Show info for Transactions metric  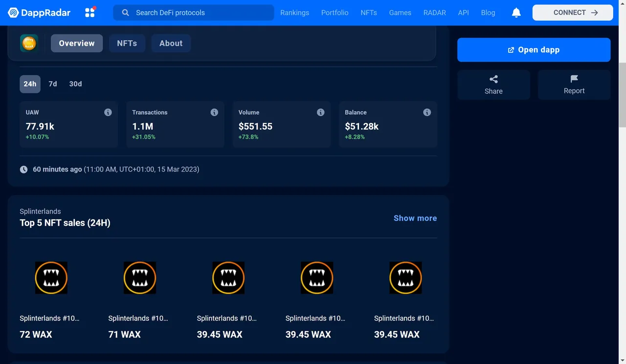coord(214,112)
